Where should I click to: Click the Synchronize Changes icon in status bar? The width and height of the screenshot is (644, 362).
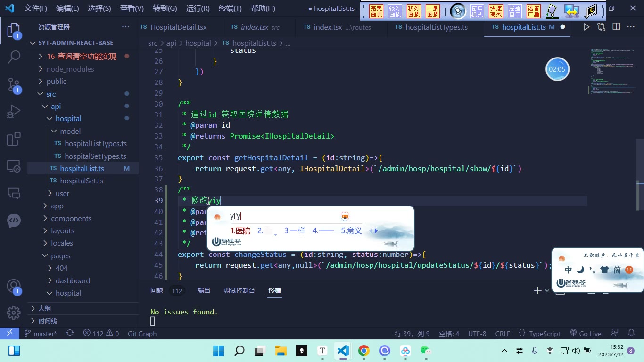tap(70, 333)
